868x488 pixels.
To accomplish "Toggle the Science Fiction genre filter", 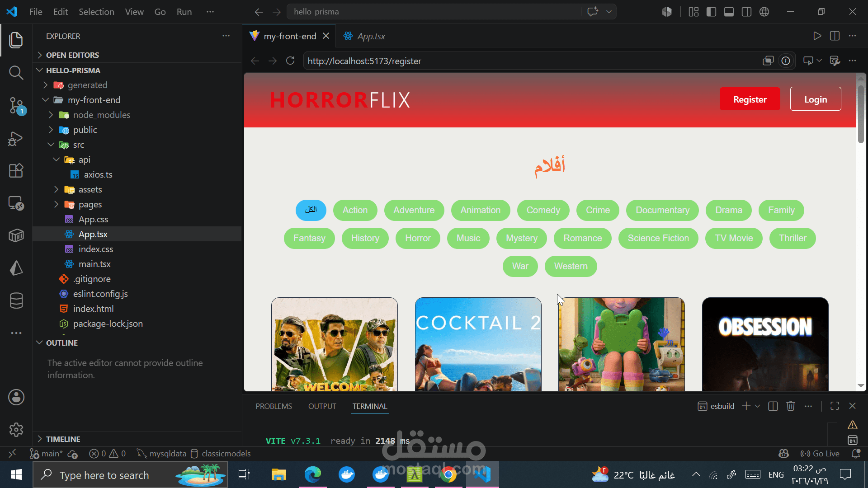I will (658, 238).
